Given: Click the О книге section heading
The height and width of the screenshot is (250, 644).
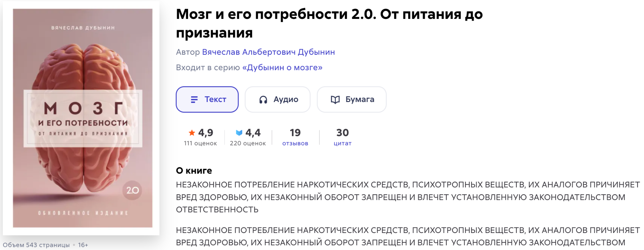Looking at the screenshot, I should pyautogui.click(x=194, y=170).
